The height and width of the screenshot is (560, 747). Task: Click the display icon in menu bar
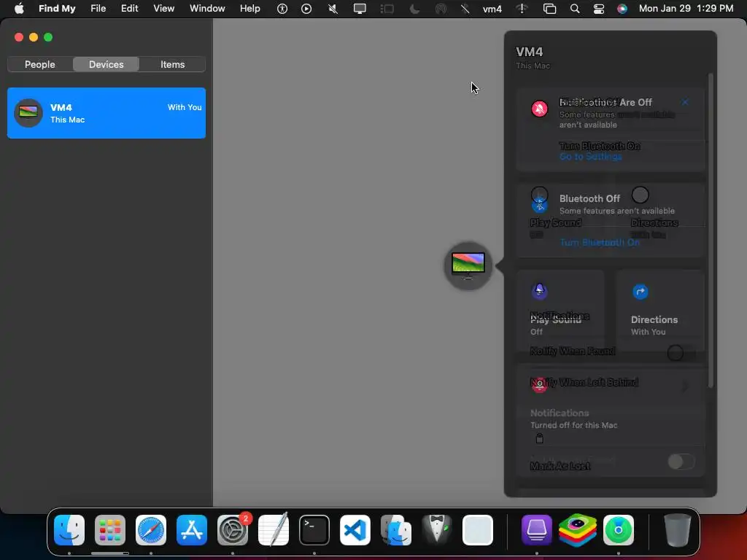pos(360,9)
